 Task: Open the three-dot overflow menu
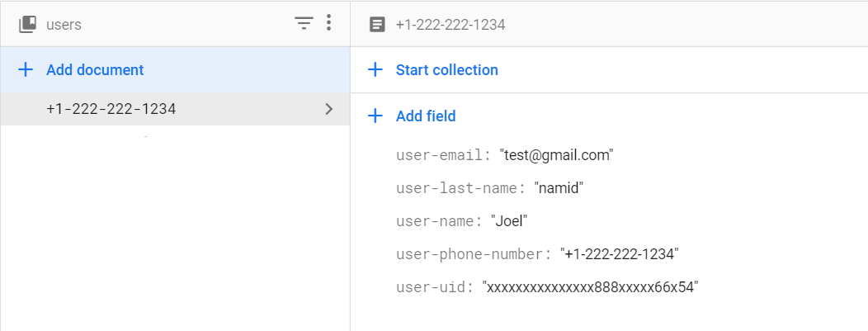click(x=329, y=22)
